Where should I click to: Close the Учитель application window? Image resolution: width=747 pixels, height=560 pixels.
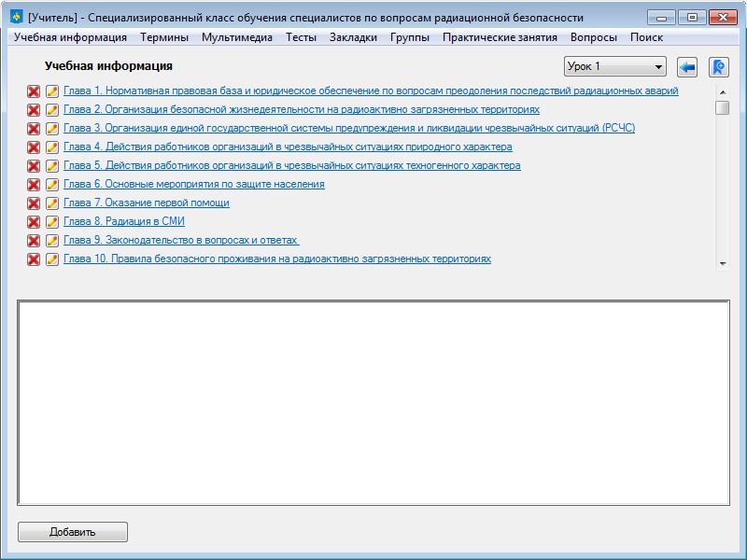[x=723, y=18]
